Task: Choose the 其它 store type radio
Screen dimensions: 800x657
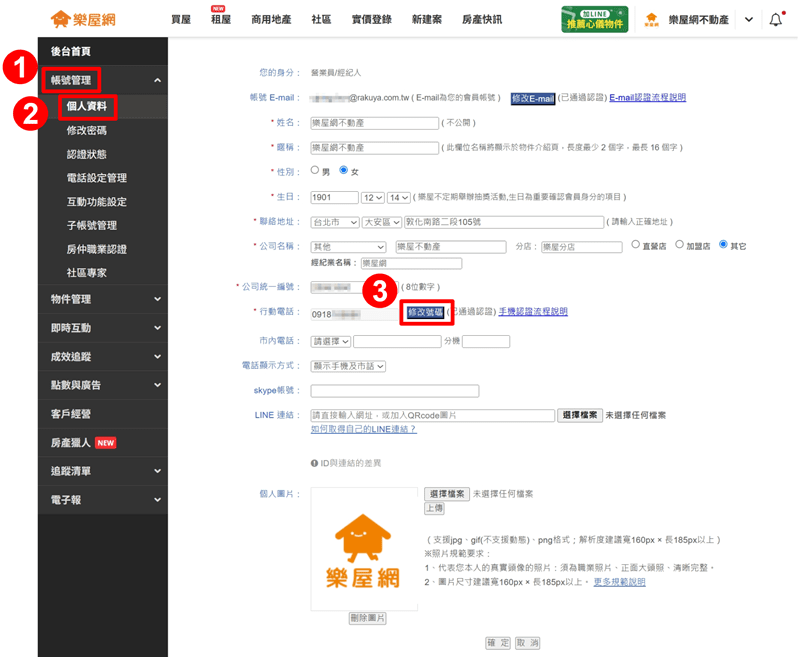Action: [723, 245]
